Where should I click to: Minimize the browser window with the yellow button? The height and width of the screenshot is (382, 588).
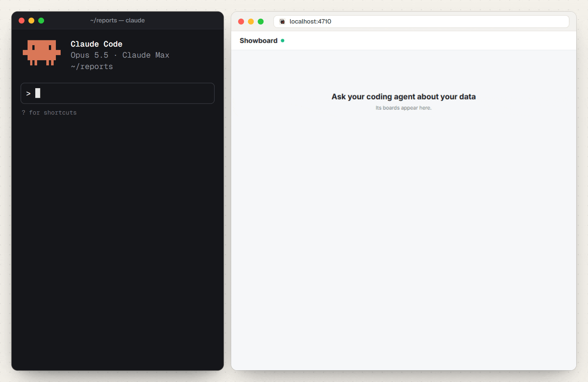point(251,22)
